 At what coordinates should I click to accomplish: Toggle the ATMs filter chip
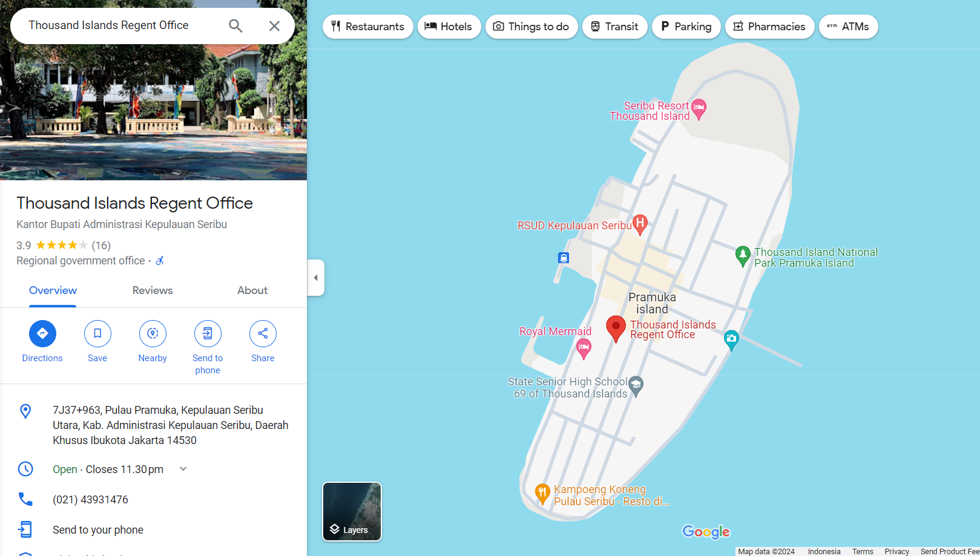[x=848, y=27]
